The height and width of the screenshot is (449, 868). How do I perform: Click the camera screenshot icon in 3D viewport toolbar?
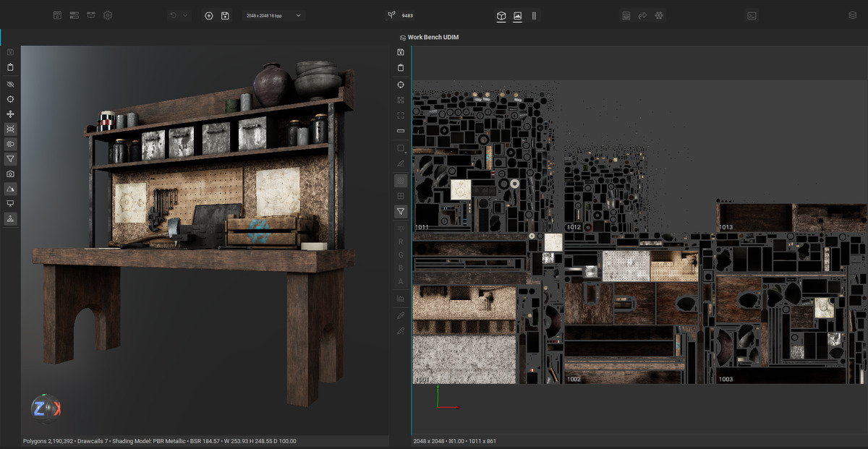coord(10,174)
